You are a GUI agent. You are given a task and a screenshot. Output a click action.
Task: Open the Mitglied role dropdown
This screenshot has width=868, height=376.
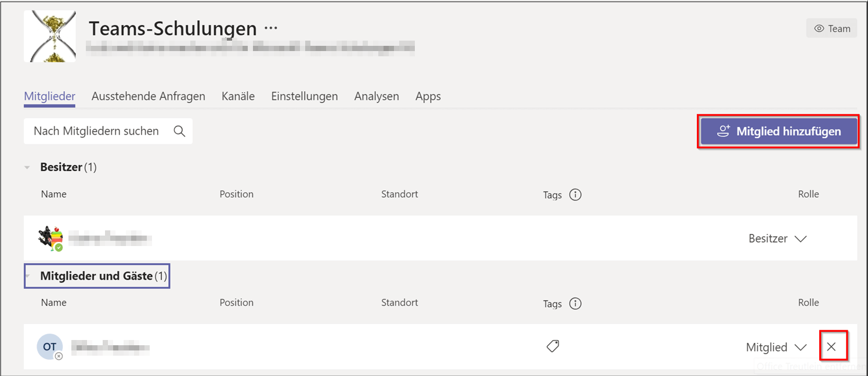pos(776,347)
